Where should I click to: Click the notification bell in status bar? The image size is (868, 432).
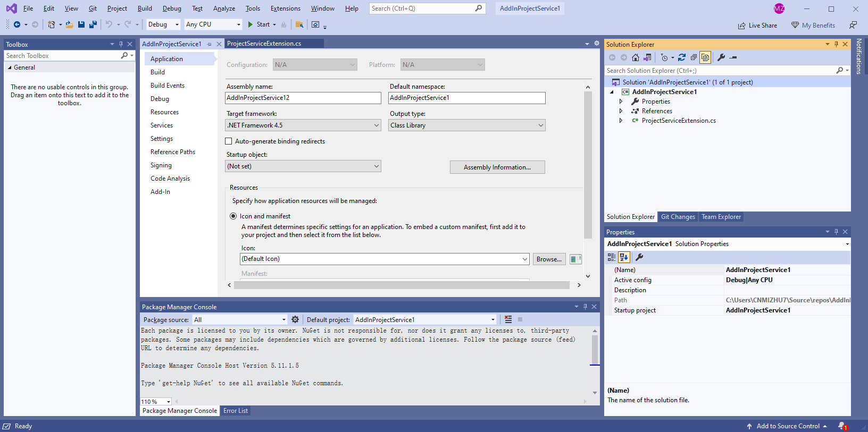[x=842, y=426]
